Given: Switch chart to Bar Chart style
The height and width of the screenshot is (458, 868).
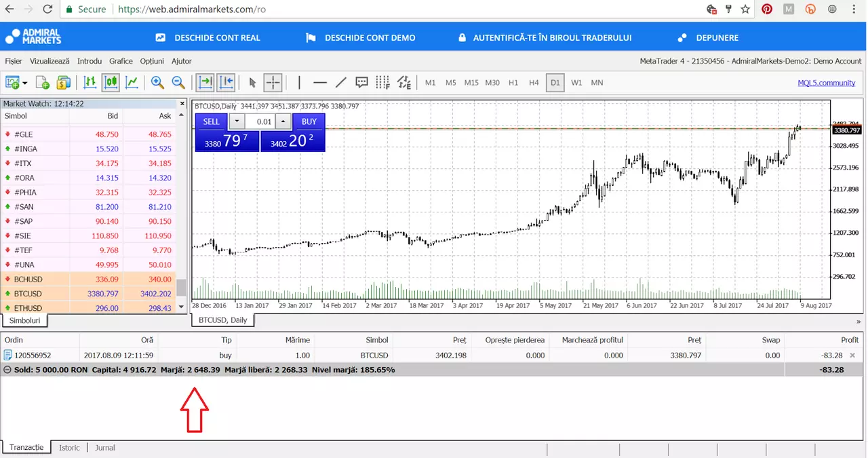Looking at the screenshot, I should pyautogui.click(x=90, y=83).
